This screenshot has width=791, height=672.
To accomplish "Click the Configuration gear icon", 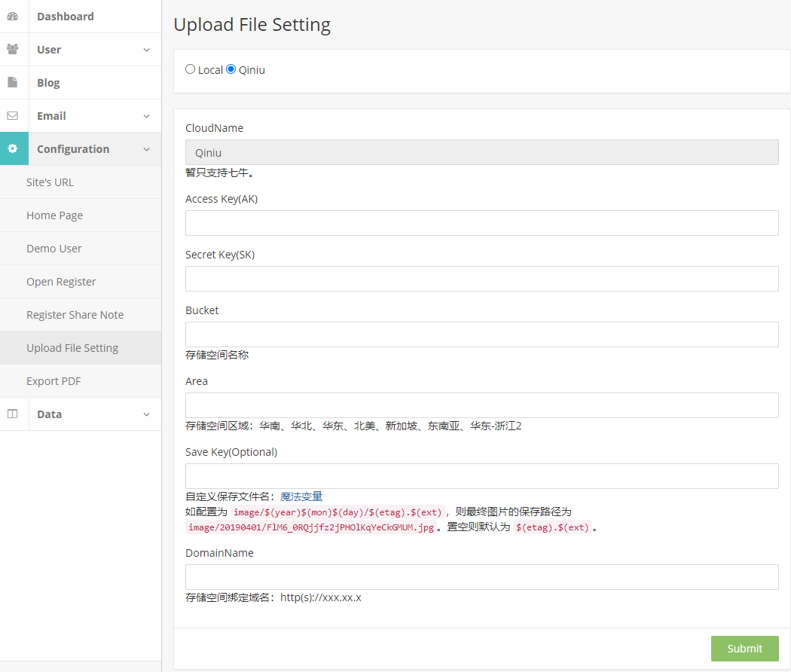I will tap(13, 148).
